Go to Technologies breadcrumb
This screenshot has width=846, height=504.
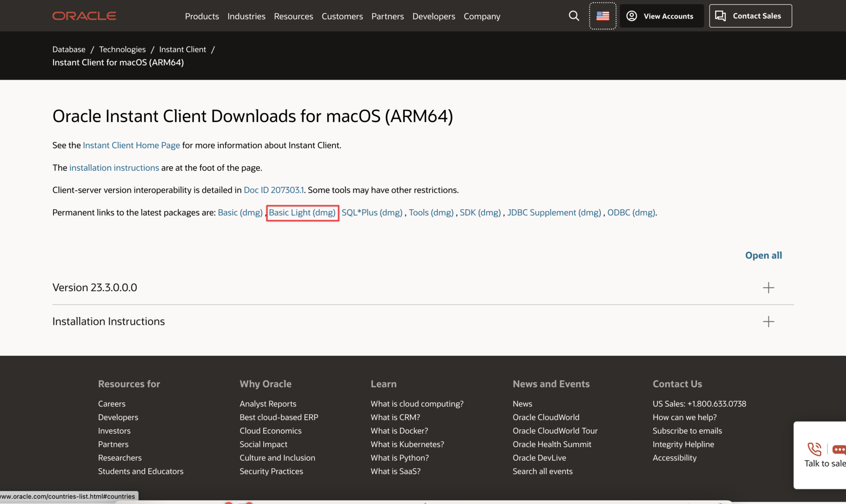[x=122, y=50]
